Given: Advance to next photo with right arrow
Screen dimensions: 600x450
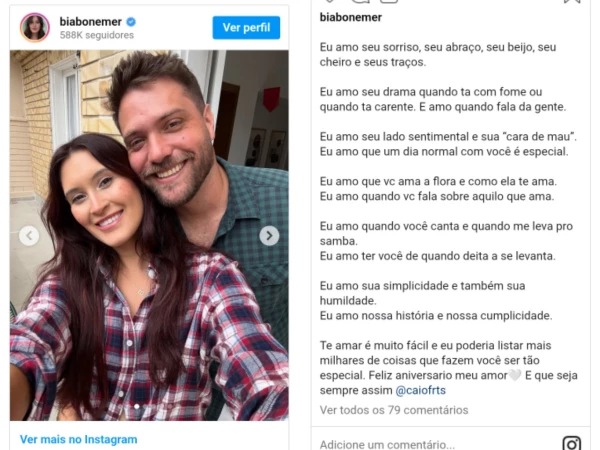Looking at the screenshot, I should tap(269, 236).
